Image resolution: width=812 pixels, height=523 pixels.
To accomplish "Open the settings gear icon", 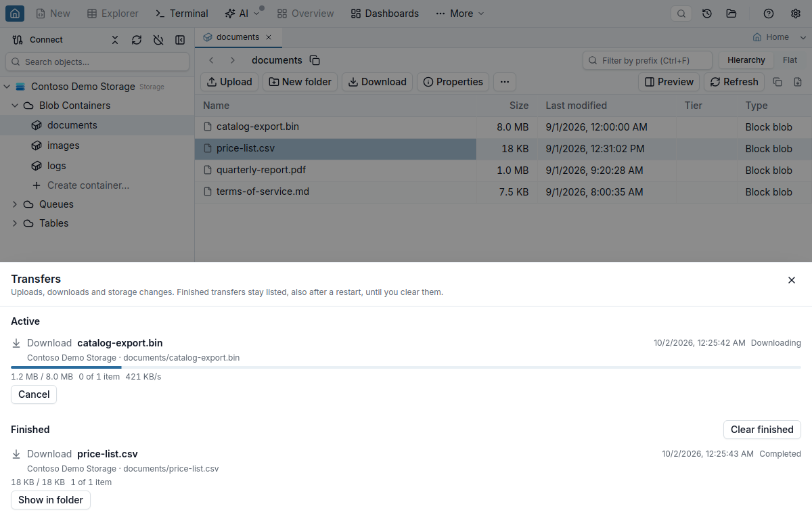I will [796, 14].
